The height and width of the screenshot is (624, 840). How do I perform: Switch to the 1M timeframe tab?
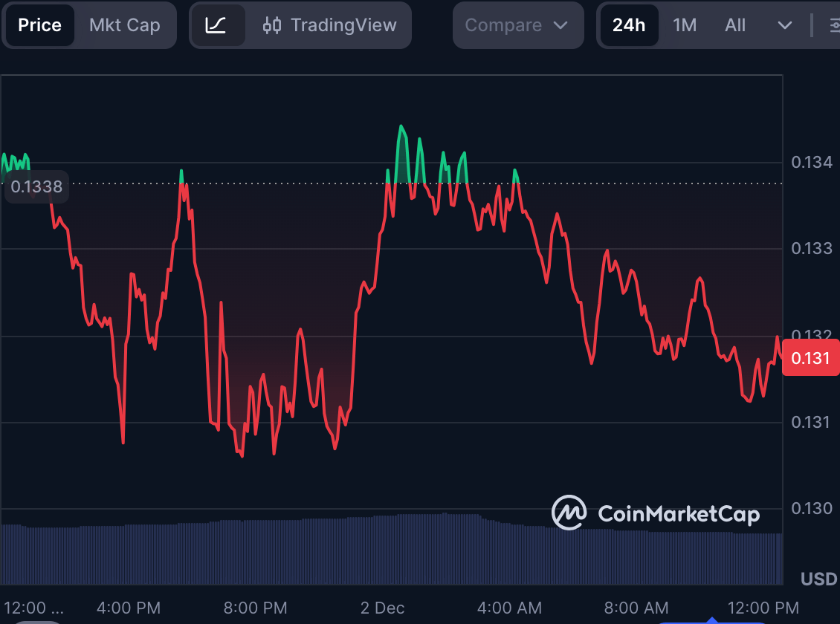tap(684, 25)
